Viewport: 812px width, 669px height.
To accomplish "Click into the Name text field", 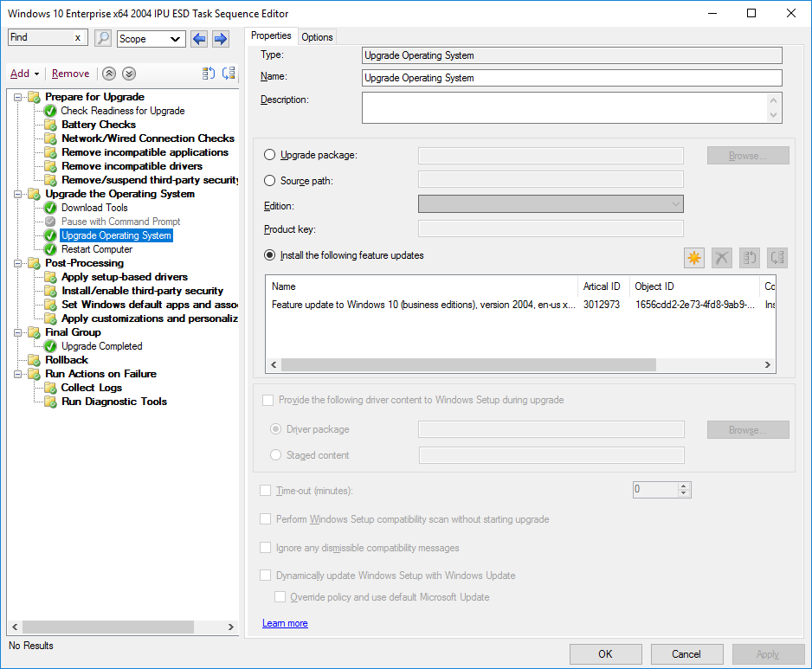I will (571, 78).
